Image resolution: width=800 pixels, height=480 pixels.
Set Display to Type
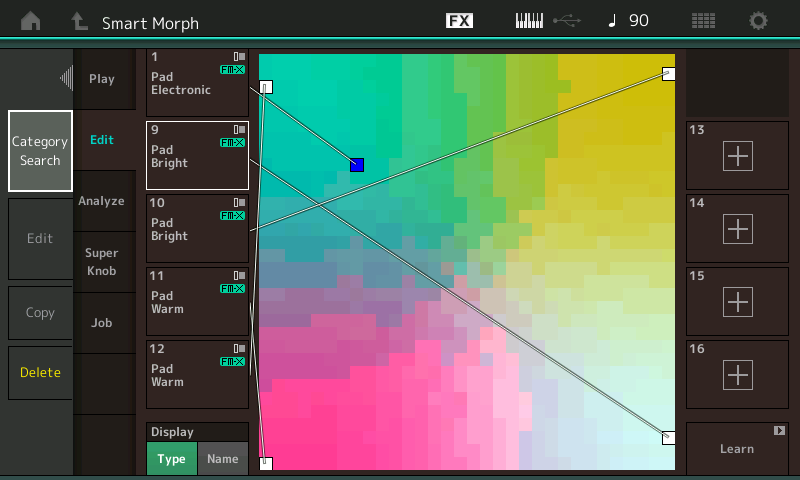pos(172,458)
